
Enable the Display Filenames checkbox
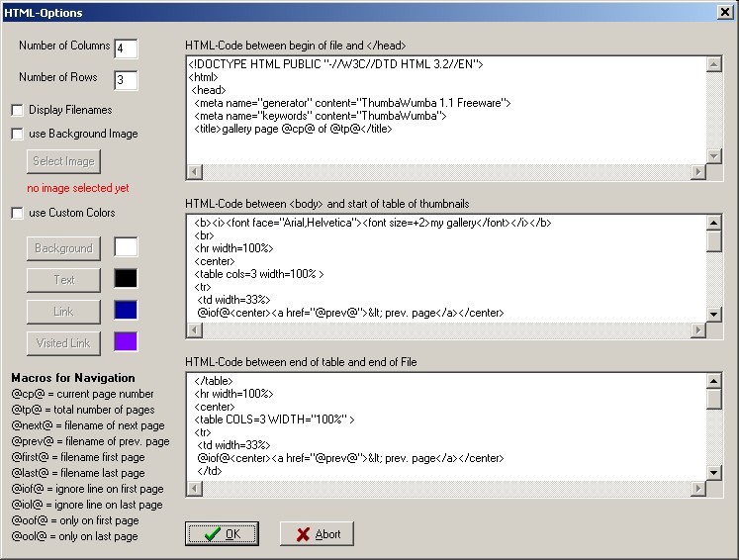coord(17,110)
